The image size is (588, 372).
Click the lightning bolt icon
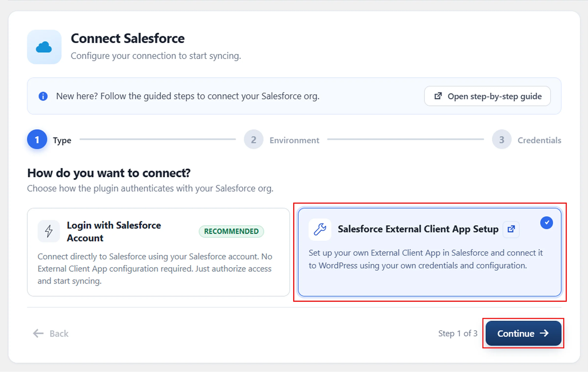pyautogui.click(x=49, y=231)
